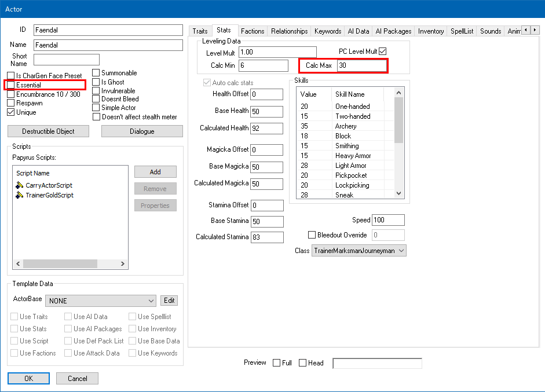Enable Doesnt Bleed checkbox
Viewport: 545px width, 392px height.
(96, 99)
